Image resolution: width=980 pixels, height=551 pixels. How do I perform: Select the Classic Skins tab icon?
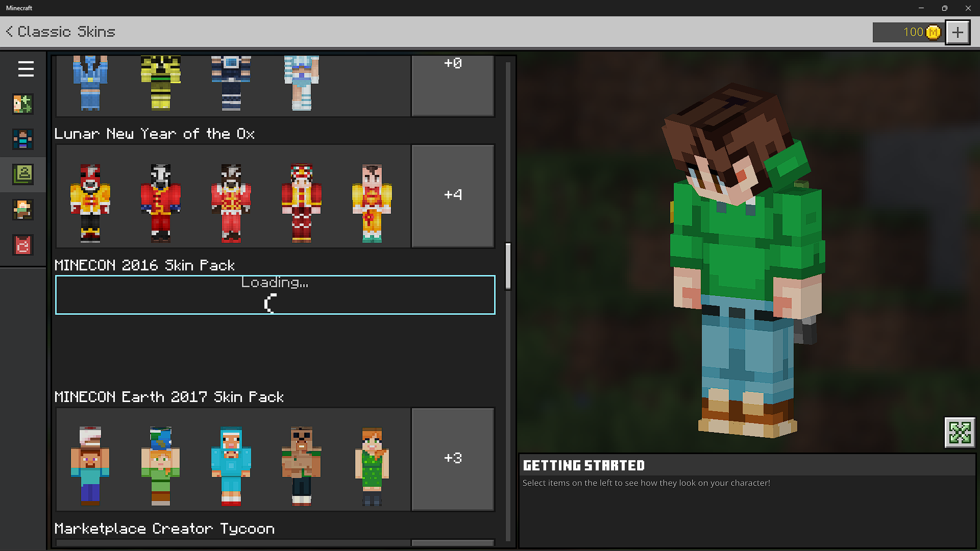point(23,174)
